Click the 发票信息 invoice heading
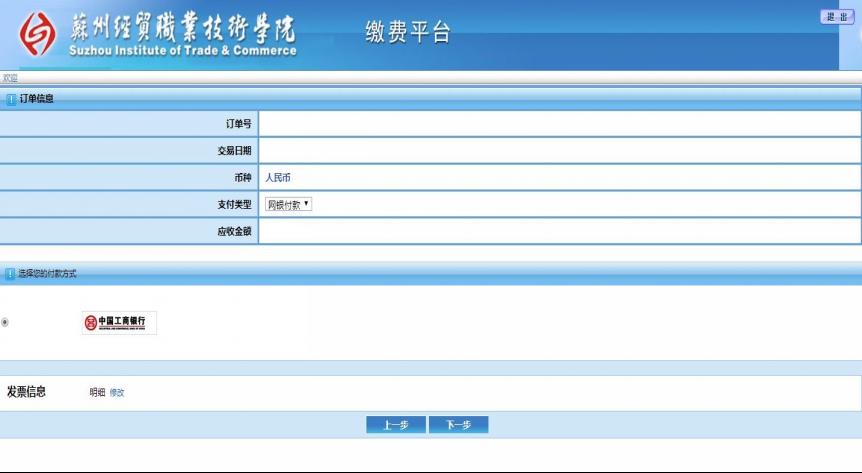 (x=27, y=392)
